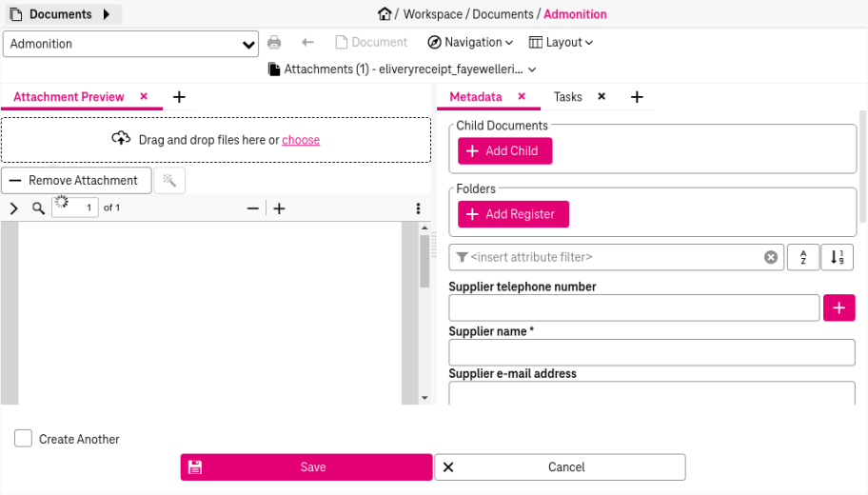This screenshot has height=495, width=868.
Task: Tick the Create Another checkbox
Action: pos(23,439)
